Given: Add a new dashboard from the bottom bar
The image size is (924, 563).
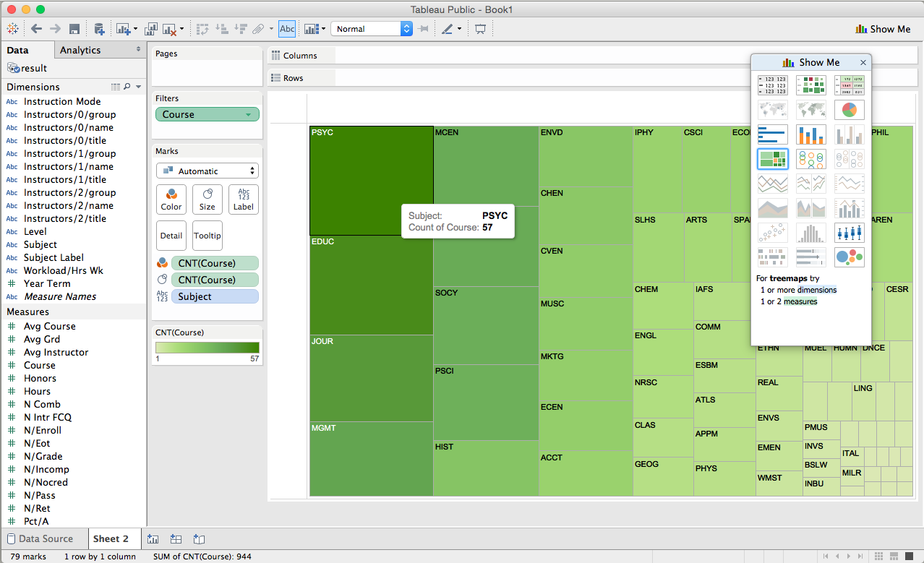Looking at the screenshot, I should coord(176,539).
